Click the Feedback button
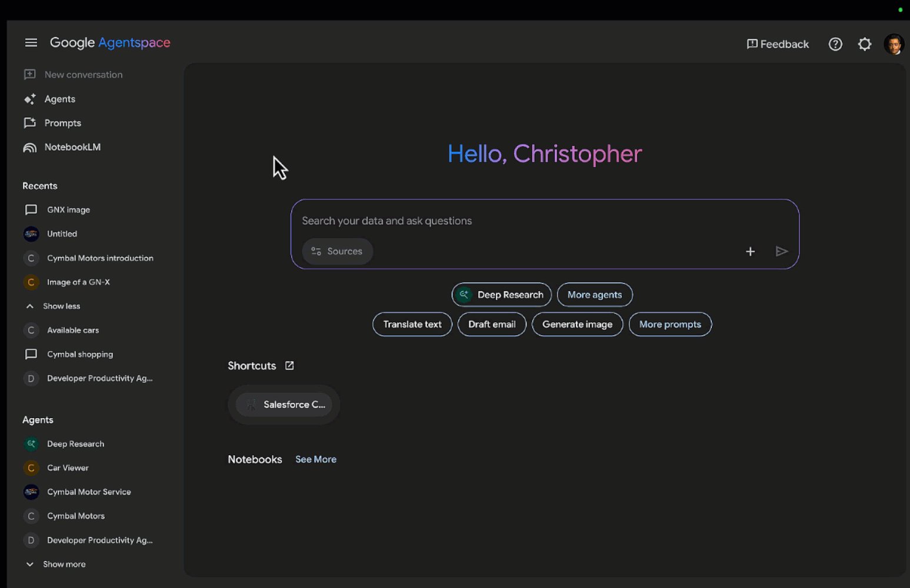Image resolution: width=910 pixels, height=588 pixels. pos(778,44)
